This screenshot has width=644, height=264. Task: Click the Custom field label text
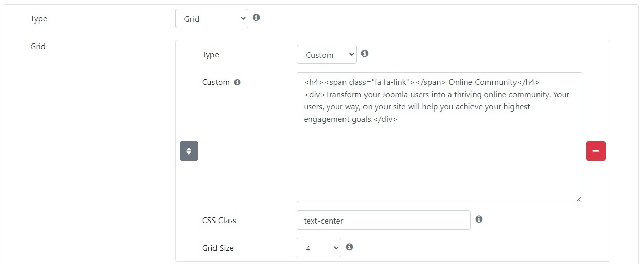[x=216, y=82]
